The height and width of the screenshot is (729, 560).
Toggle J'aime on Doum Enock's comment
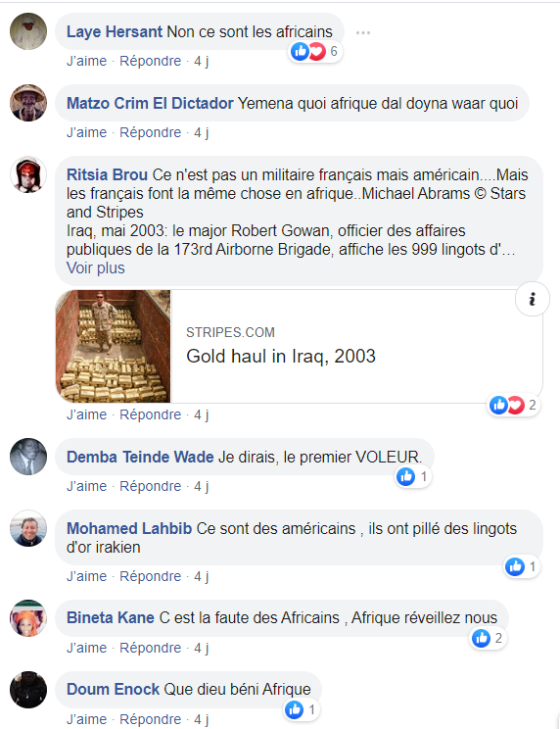[87, 719]
